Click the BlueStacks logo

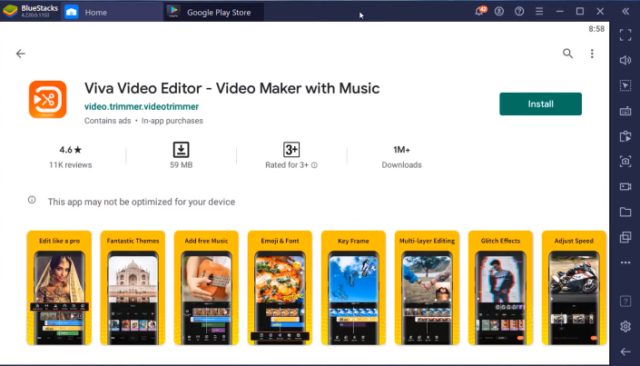[10, 11]
